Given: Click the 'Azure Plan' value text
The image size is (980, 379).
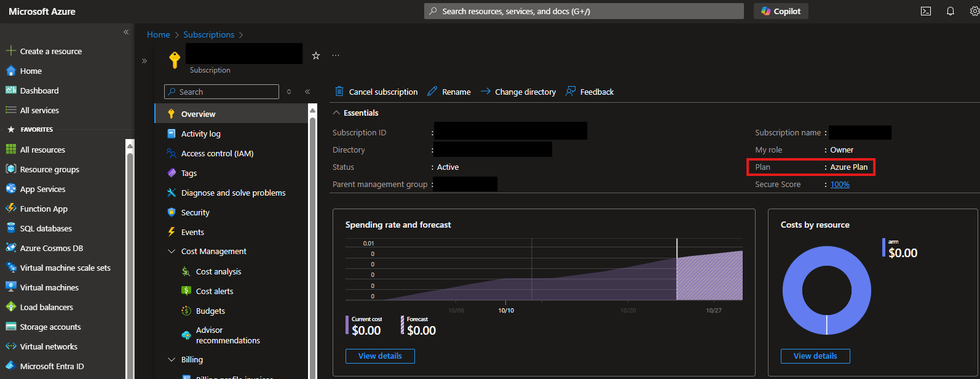Looking at the screenshot, I should 849,167.
